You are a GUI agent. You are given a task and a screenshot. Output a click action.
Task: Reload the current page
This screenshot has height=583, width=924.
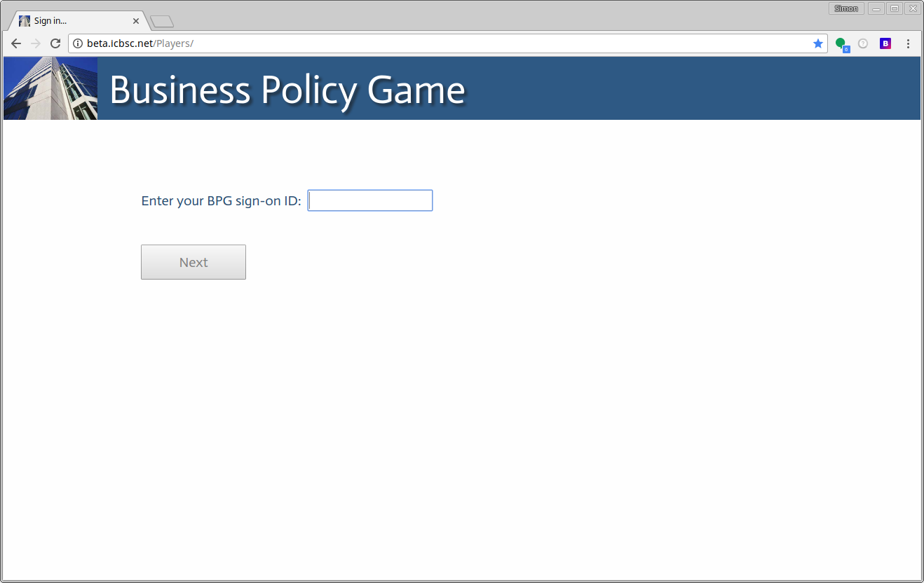point(55,43)
